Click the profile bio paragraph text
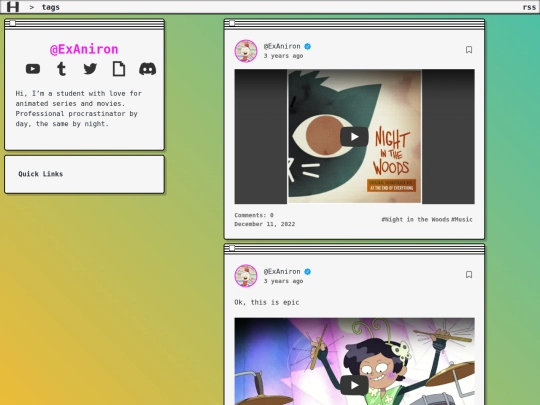Viewport: 540px width, 405px height. (x=79, y=108)
